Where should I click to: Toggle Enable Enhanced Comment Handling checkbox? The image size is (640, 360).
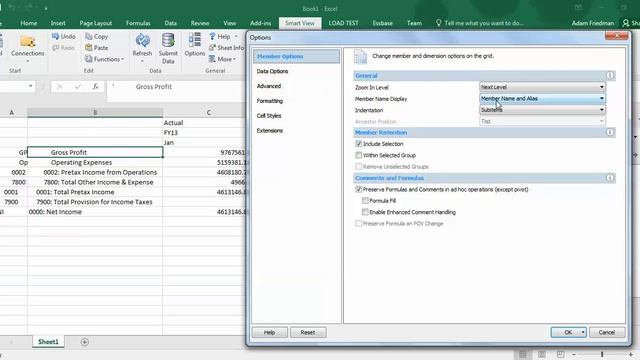tap(365, 212)
